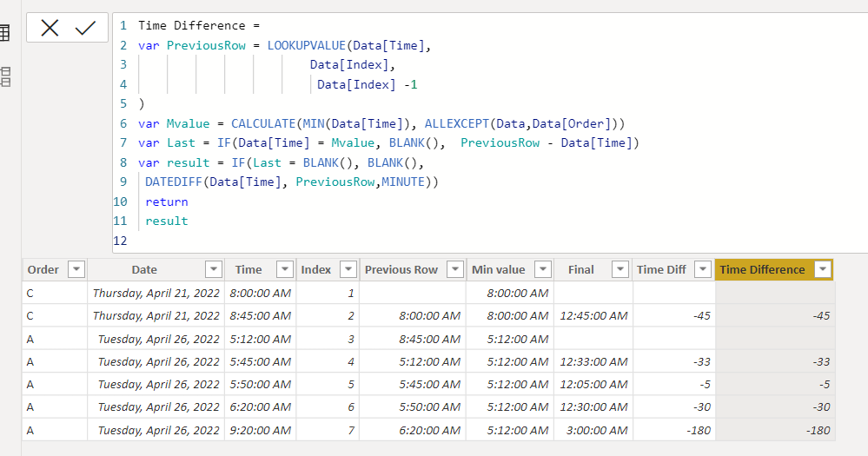The height and width of the screenshot is (456, 868).
Task: Click the '9:20:00 AM' Time cell
Action: tap(260, 430)
